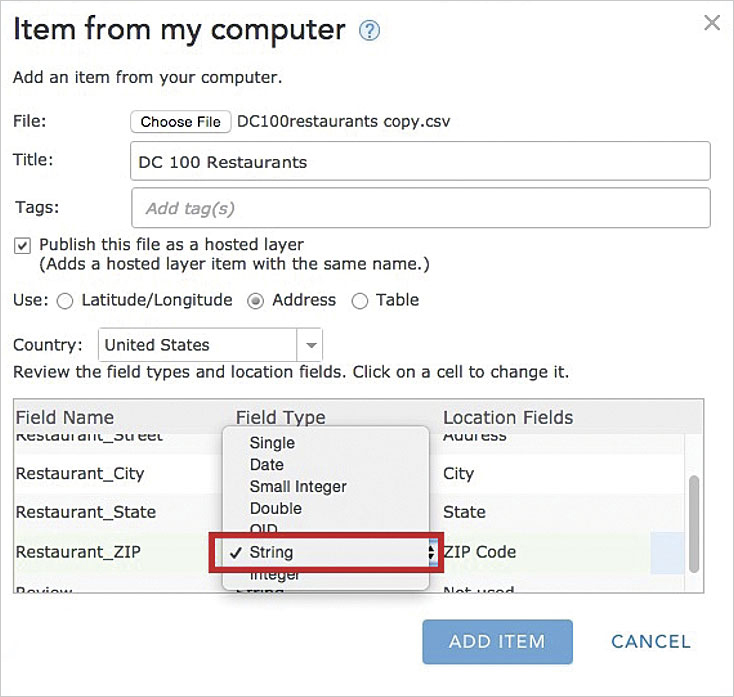
Task: Choose Small Integer field type option
Action: (x=298, y=487)
